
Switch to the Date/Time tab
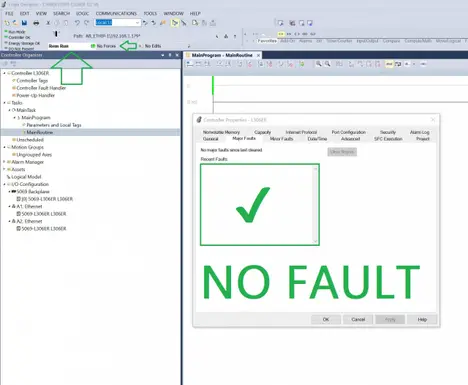(317, 139)
